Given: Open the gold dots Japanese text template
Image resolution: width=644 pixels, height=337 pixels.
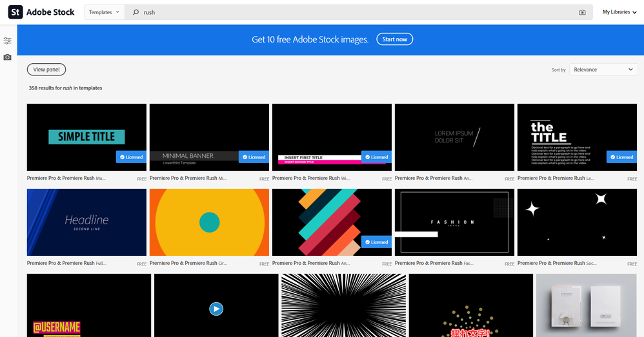Looking at the screenshot, I should pos(471,305).
